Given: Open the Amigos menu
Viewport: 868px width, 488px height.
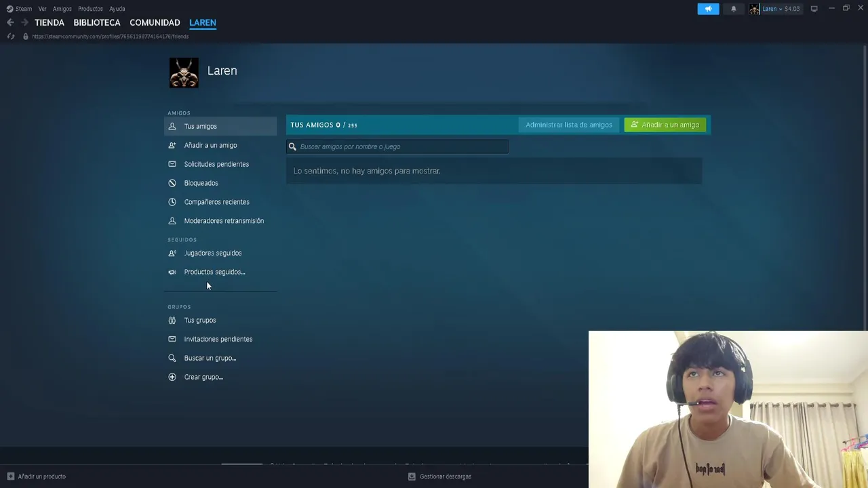Looking at the screenshot, I should coord(62,9).
